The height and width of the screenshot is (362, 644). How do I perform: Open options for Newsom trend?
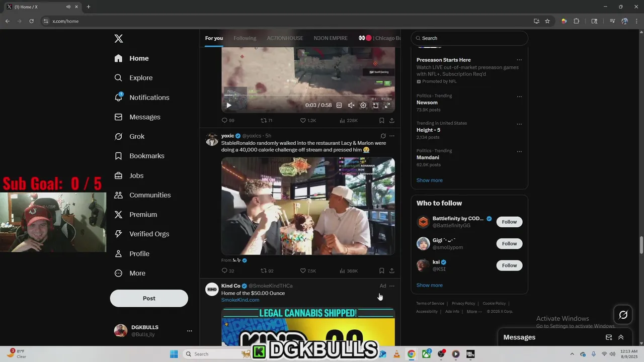[519, 97]
